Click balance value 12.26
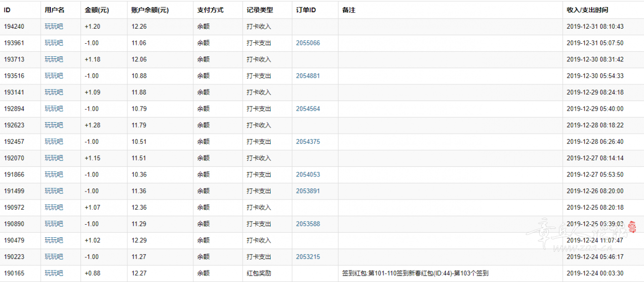 (x=139, y=27)
